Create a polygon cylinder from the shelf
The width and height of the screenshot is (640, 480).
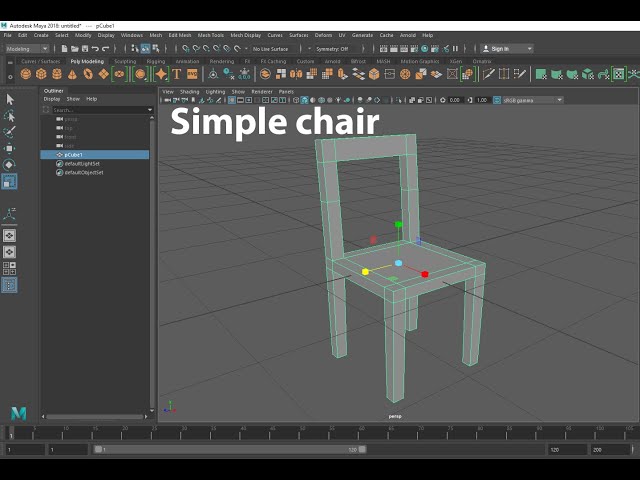(57, 74)
